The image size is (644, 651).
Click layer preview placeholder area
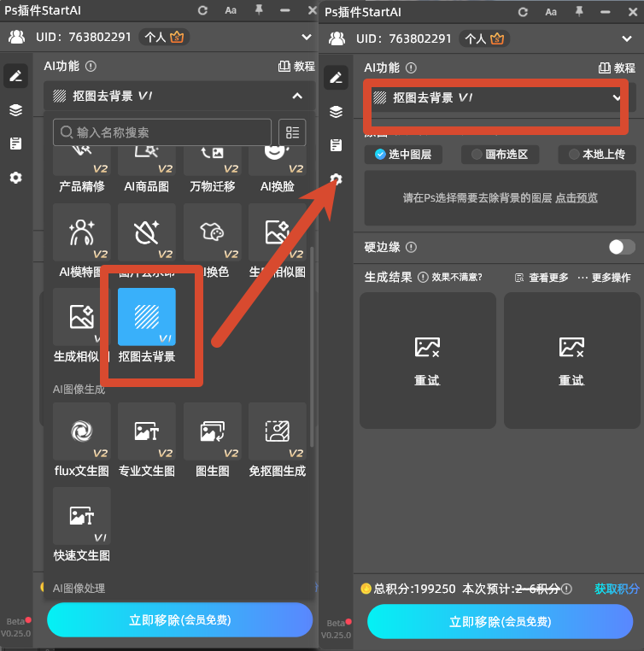(500, 198)
